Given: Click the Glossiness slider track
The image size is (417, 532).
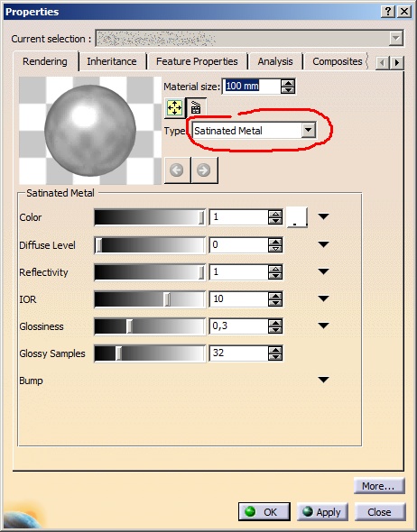Looking at the screenshot, I should [x=150, y=326].
